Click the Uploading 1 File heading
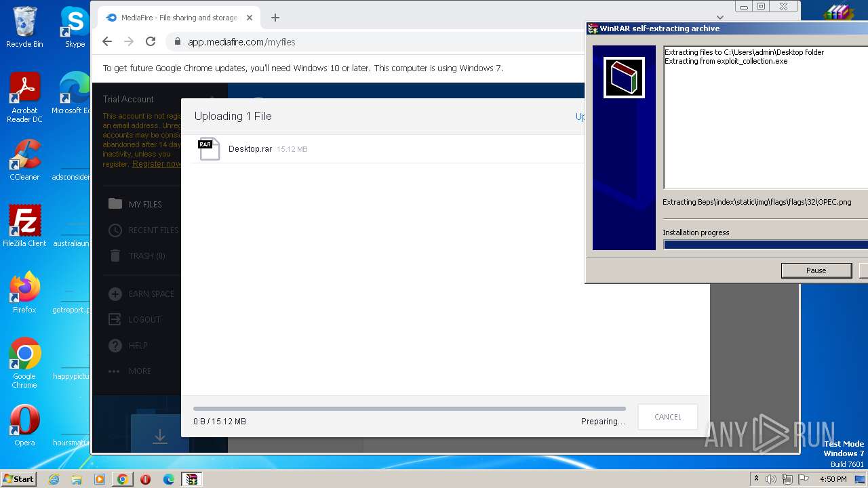The height and width of the screenshot is (488, 868). point(233,116)
